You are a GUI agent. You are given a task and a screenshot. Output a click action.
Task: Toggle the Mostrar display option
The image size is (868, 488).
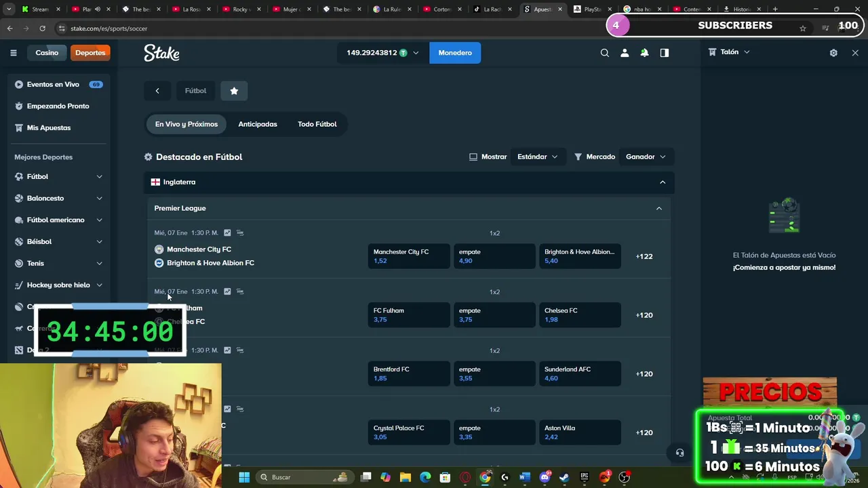(x=488, y=157)
